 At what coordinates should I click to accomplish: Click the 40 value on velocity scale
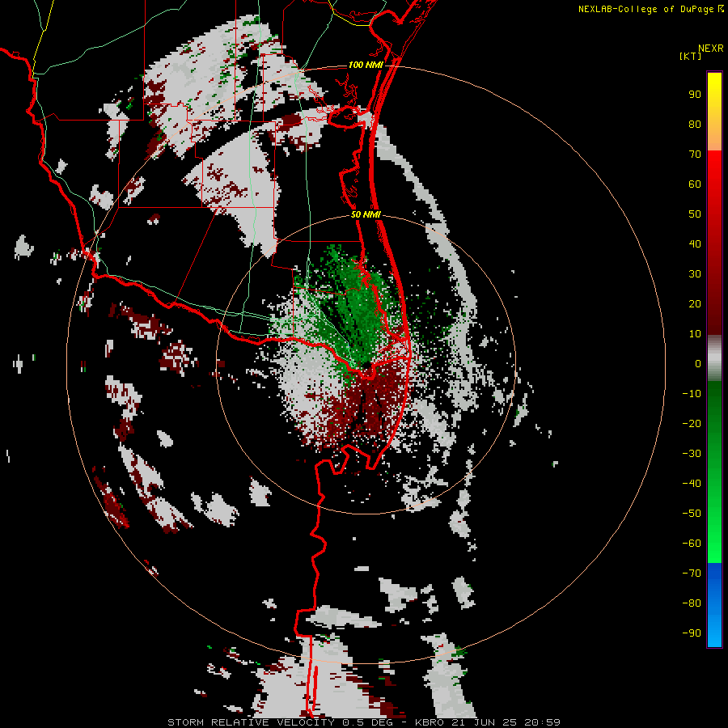tap(695, 244)
